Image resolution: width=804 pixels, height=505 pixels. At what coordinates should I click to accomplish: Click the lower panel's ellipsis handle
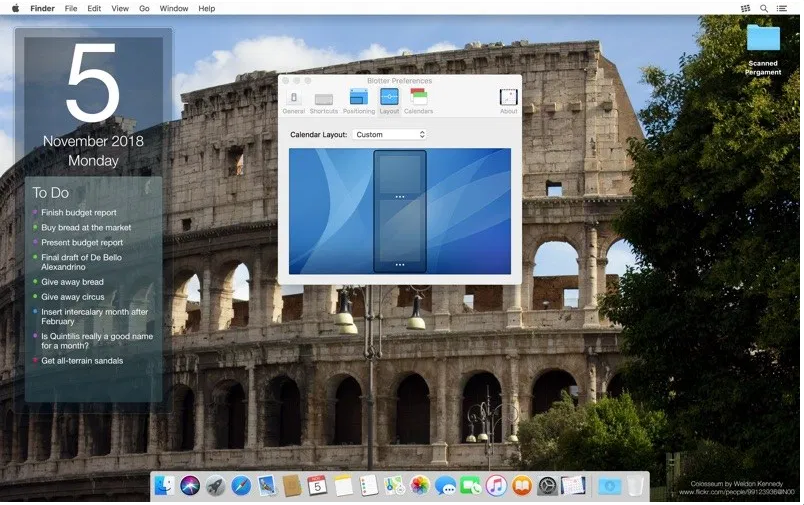tap(400, 264)
